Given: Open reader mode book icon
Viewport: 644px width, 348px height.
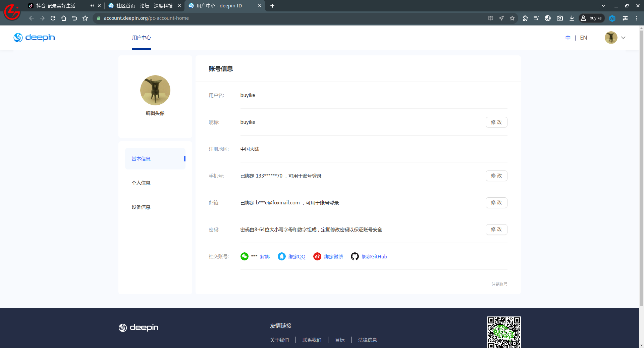Looking at the screenshot, I should click(491, 18).
